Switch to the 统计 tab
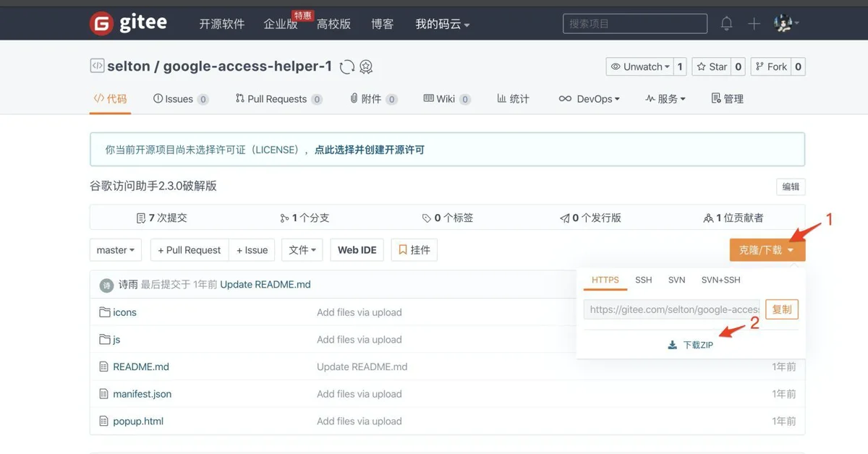Image resolution: width=868 pixels, height=454 pixels. click(513, 99)
